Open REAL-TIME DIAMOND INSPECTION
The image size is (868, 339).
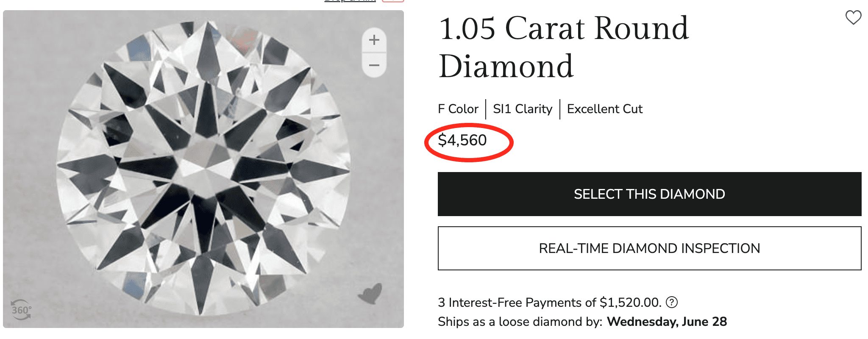(x=649, y=248)
